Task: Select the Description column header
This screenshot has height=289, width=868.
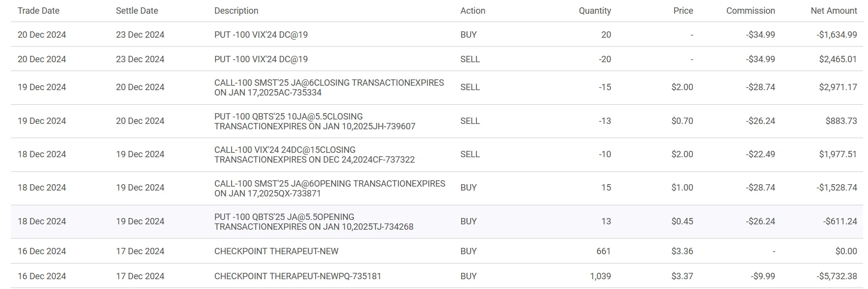Action: click(x=236, y=11)
